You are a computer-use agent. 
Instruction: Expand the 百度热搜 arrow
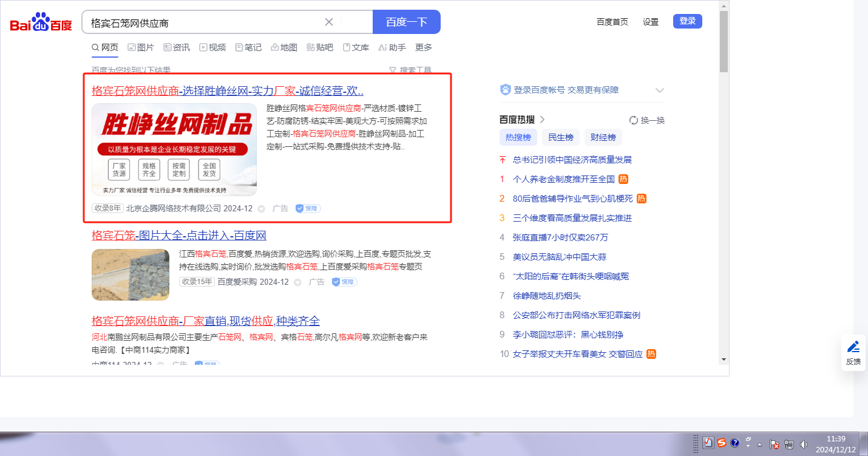point(543,120)
